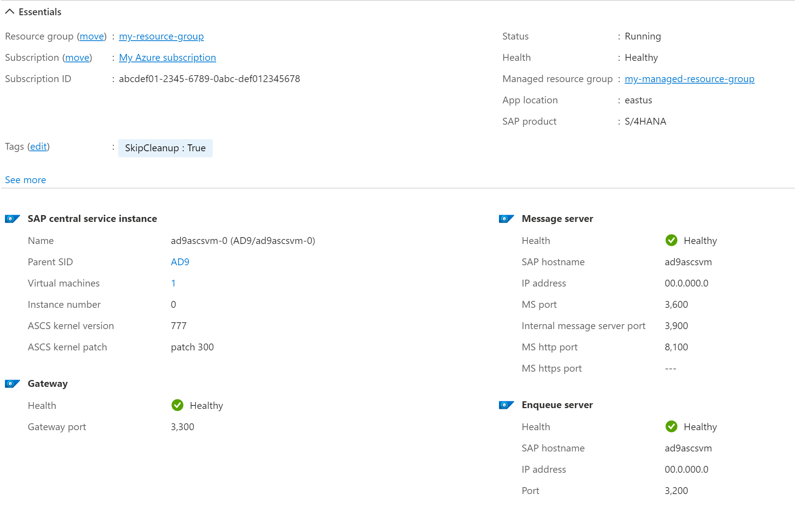Edit the resource tags
This screenshot has width=795, height=532.
tap(38, 146)
